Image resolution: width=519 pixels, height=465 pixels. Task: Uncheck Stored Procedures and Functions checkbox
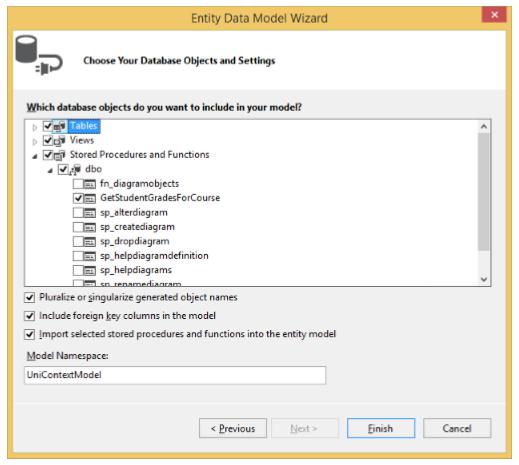48,155
